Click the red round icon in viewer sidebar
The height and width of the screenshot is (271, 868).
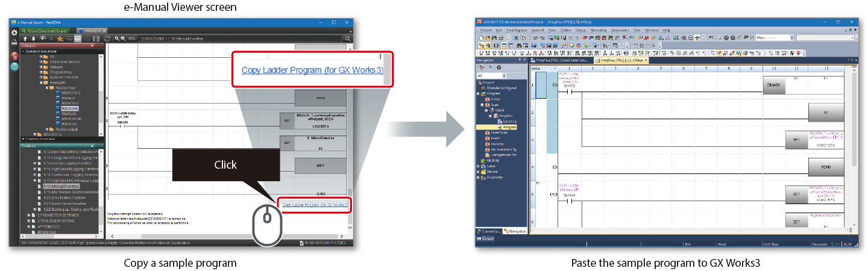(x=14, y=57)
